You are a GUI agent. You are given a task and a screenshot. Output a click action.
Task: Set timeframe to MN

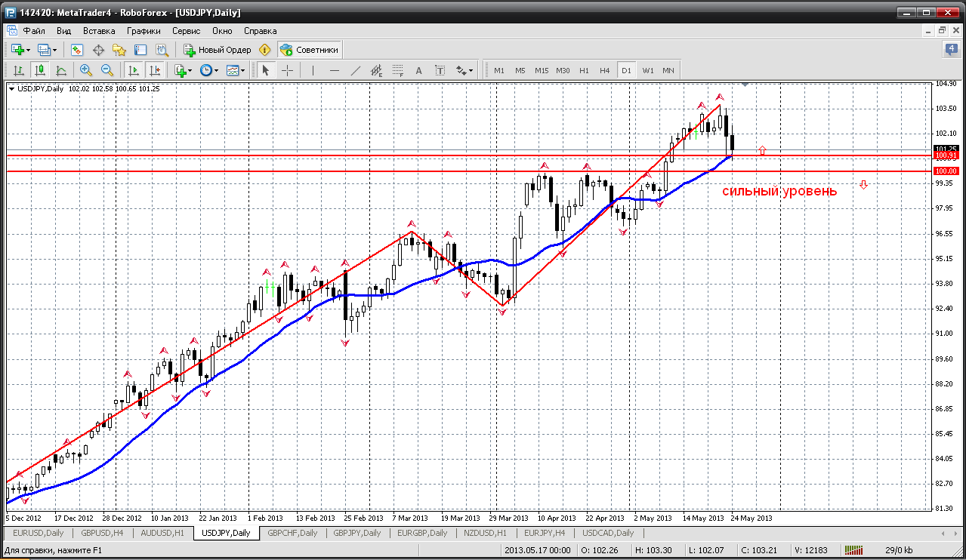668,70
